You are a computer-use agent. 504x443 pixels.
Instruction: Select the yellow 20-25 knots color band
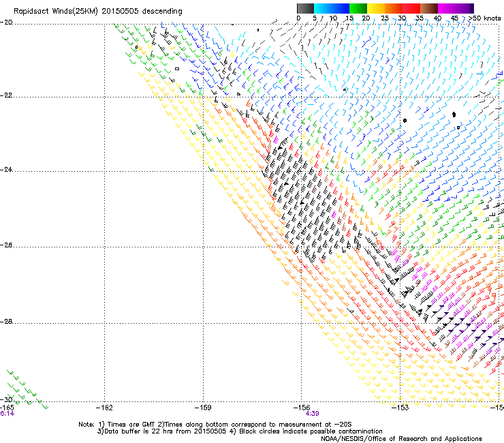[376, 8]
